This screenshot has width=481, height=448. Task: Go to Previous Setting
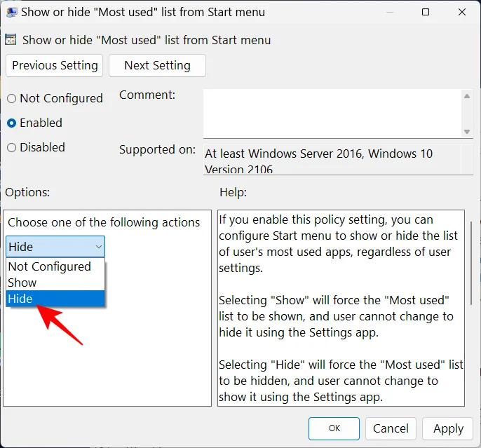pyautogui.click(x=54, y=65)
